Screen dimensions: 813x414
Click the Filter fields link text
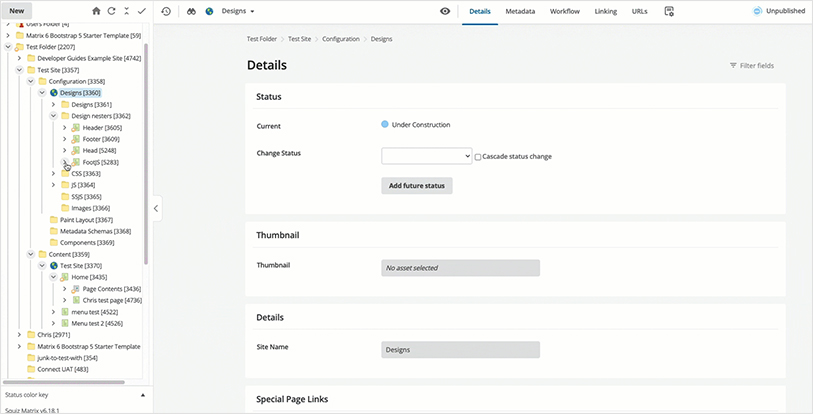(x=757, y=65)
